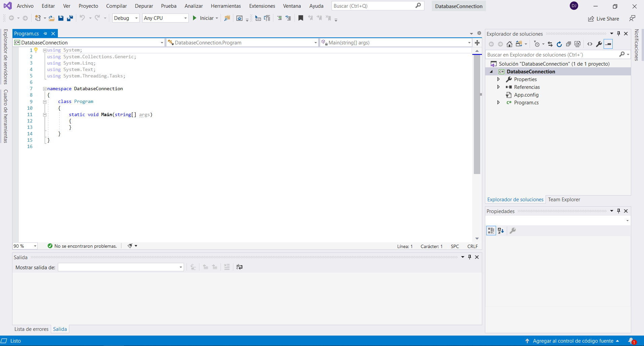Click the Buscar (Ctrl+Q) search field

(373, 6)
